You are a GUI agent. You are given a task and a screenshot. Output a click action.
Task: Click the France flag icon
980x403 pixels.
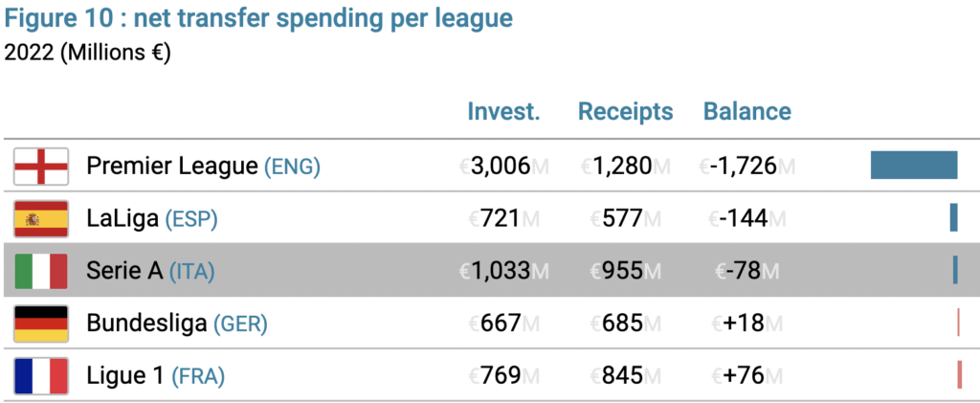coord(40,376)
